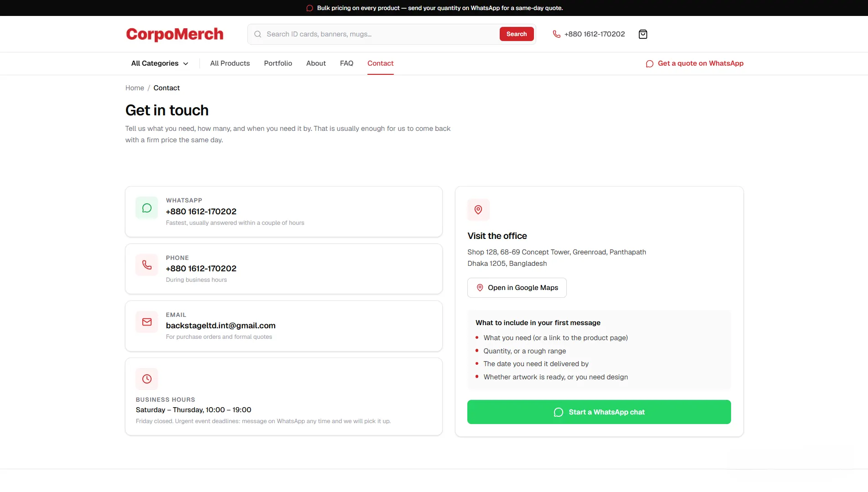Screen dimensions: 868x492
Task: Click the Get in touch heading
Action: click(x=167, y=110)
